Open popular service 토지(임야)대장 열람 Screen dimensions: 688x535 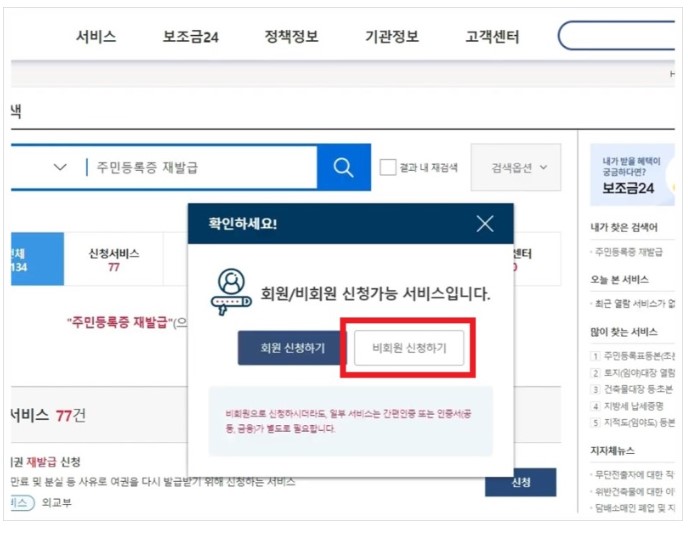click(x=639, y=373)
